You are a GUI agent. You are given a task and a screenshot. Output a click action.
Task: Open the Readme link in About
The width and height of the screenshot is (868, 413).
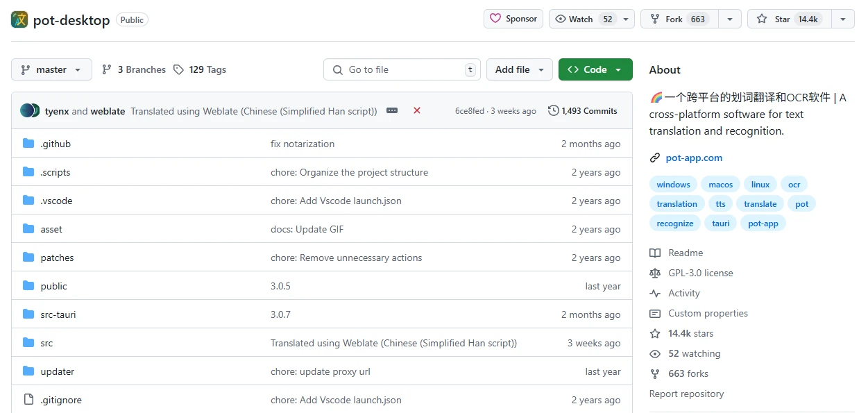pyautogui.click(x=676, y=253)
